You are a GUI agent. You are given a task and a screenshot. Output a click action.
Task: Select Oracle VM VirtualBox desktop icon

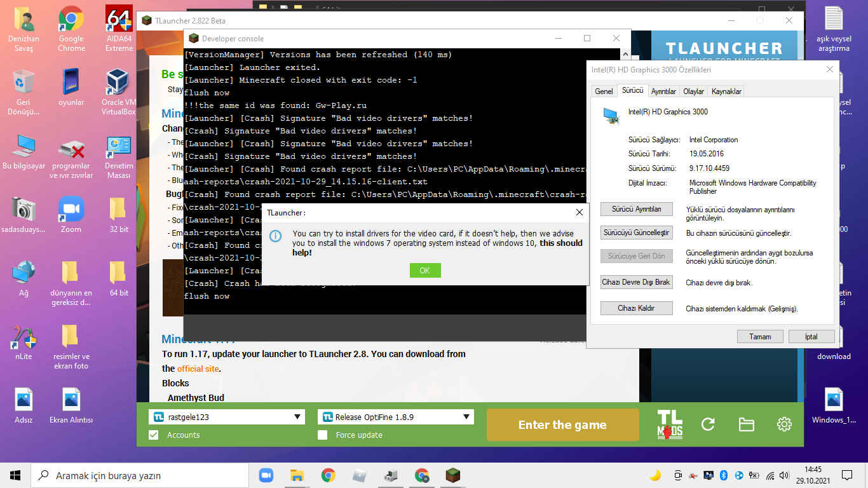tap(119, 92)
